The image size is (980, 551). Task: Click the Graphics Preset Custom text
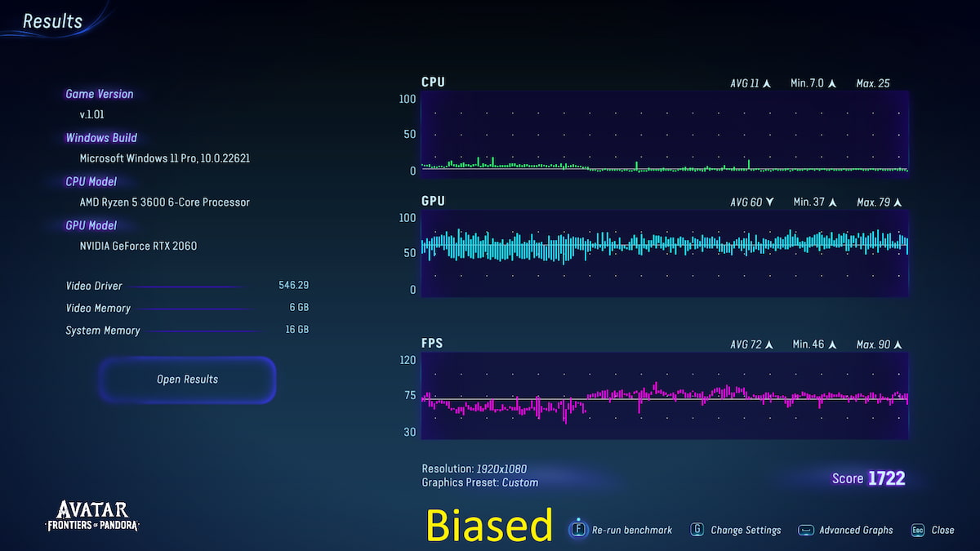coord(480,482)
